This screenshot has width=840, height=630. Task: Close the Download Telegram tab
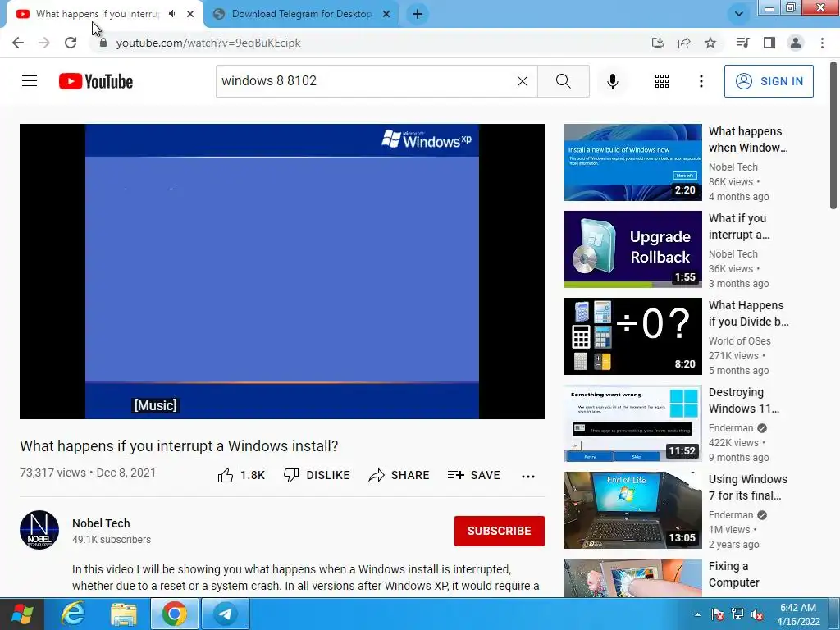pos(386,14)
